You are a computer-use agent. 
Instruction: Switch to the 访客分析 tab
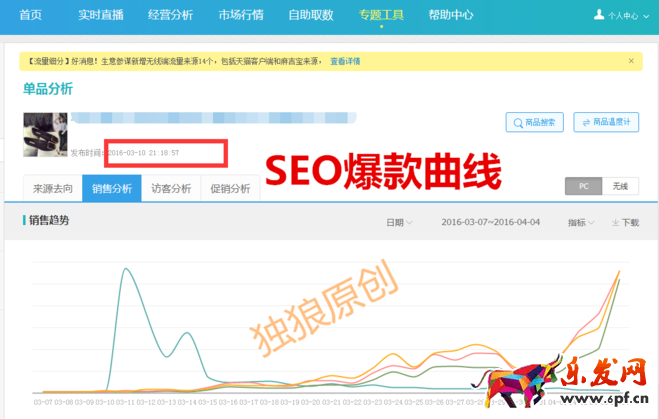tap(171, 188)
